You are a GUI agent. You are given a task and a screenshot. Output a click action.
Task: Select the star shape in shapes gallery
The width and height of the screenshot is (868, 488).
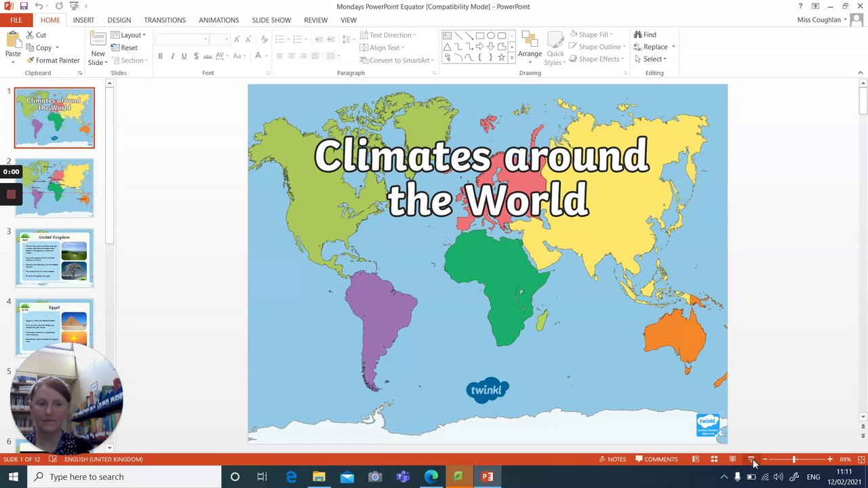pos(501,58)
